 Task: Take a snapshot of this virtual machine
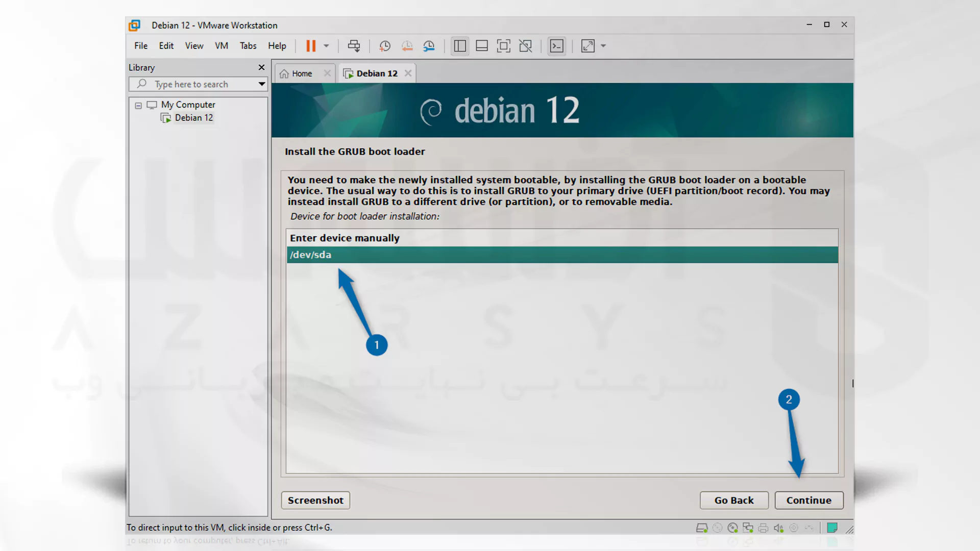click(385, 46)
